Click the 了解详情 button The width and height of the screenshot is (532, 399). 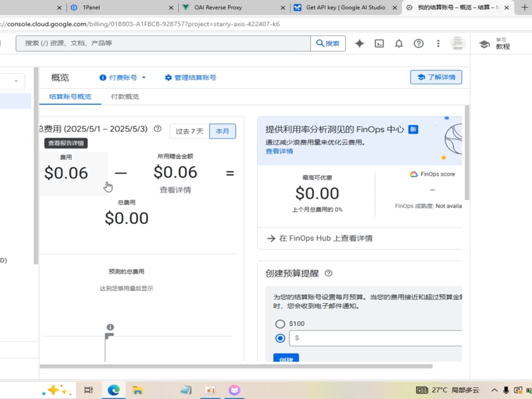pos(436,77)
